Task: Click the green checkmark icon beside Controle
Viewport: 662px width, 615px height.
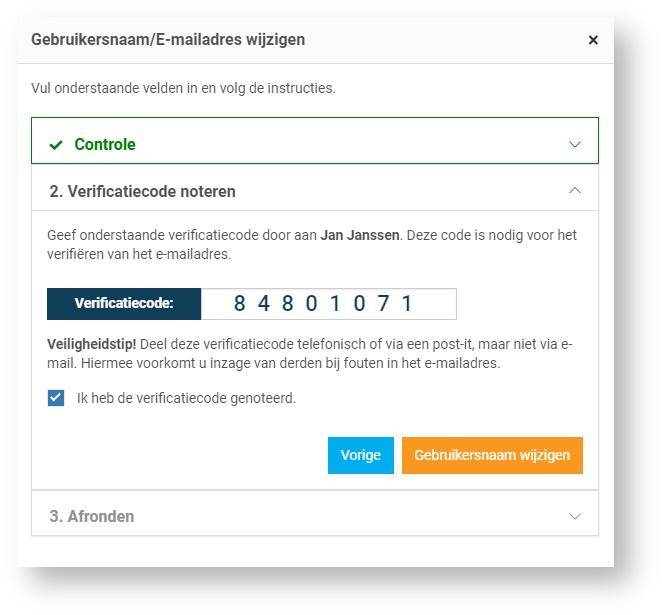Action: (56, 145)
